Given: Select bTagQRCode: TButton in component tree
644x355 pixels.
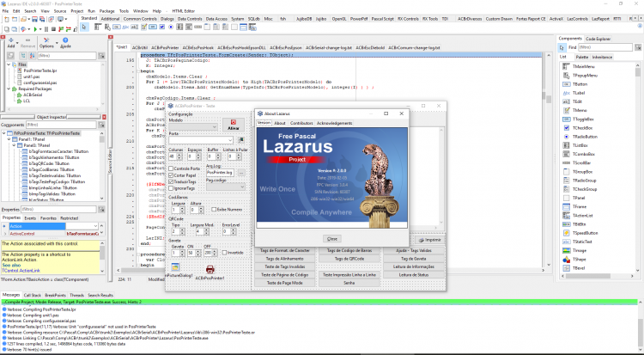Looking at the screenshot, I should click(49, 163).
